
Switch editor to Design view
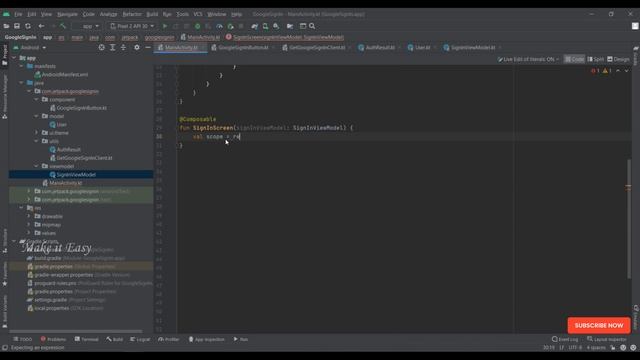(x=618, y=59)
